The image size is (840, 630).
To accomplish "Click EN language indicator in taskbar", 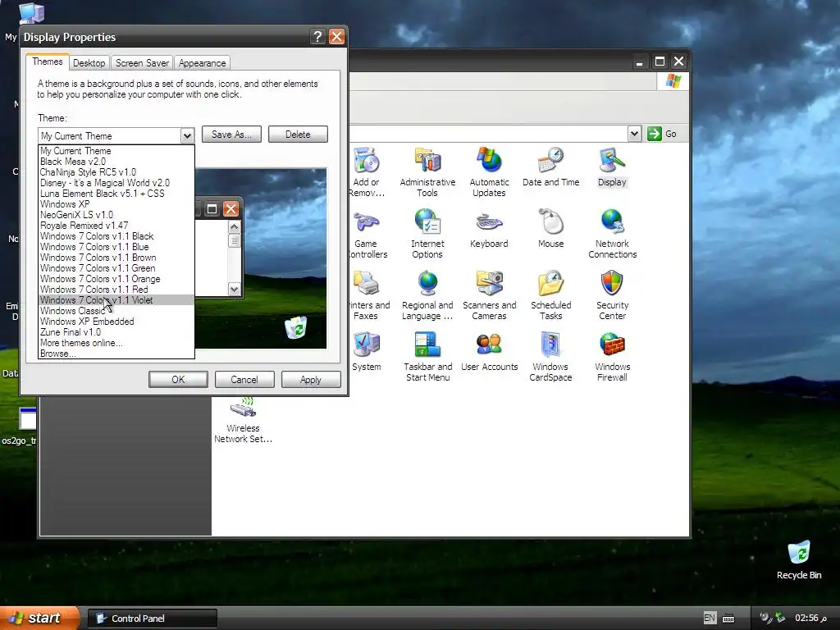I will pyautogui.click(x=710, y=618).
